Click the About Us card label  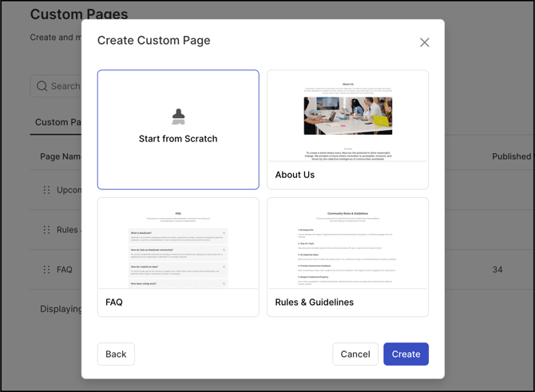coord(295,175)
